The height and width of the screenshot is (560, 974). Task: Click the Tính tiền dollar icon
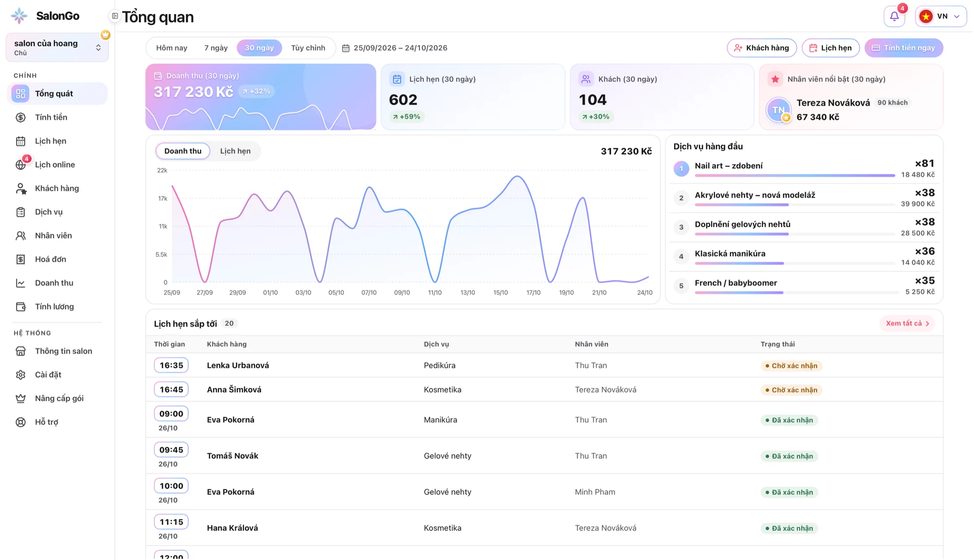[20, 117]
